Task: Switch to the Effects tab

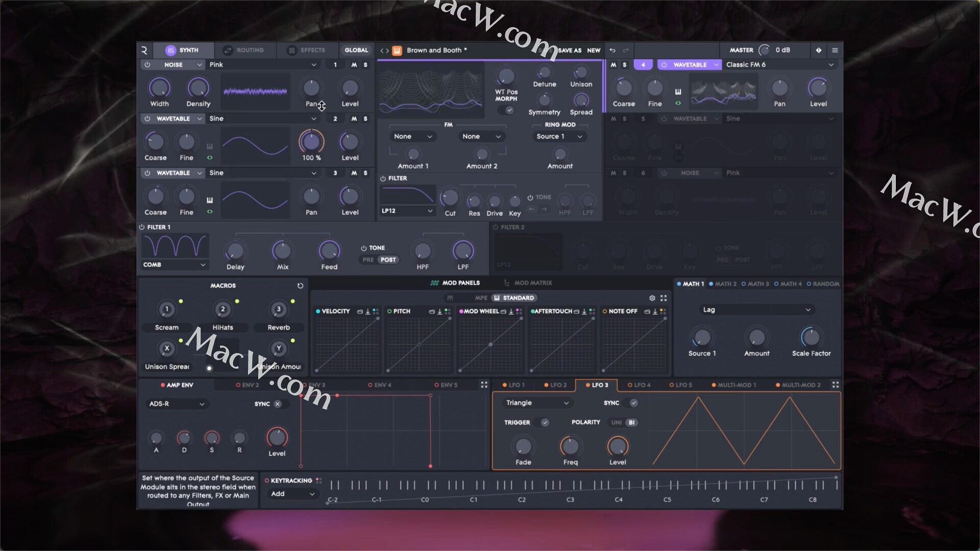Action: pyautogui.click(x=307, y=50)
